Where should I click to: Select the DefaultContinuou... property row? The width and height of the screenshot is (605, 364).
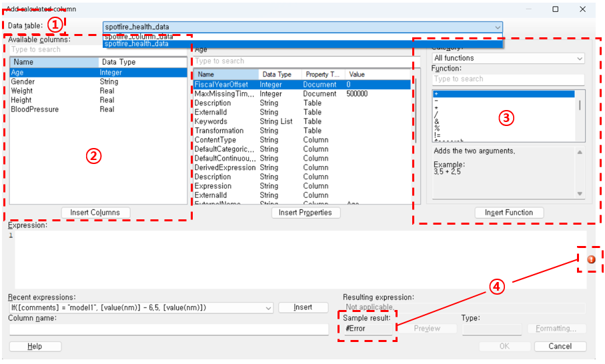click(x=302, y=159)
